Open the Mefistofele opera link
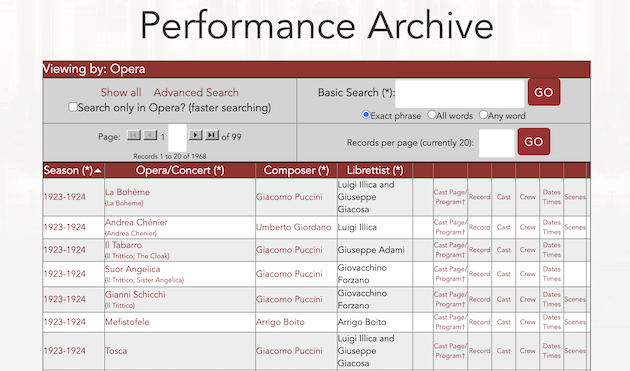630x371 pixels. [x=127, y=322]
